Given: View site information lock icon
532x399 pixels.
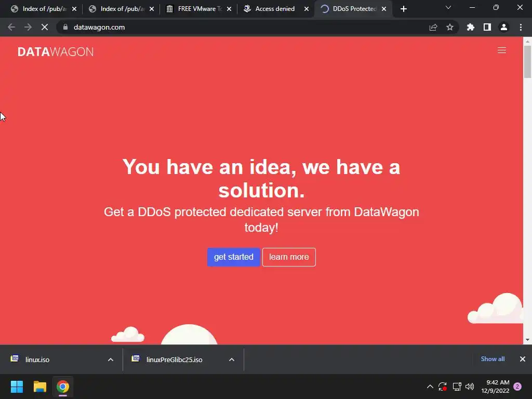Looking at the screenshot, I should pyautogui.click(x=65, y=27).
